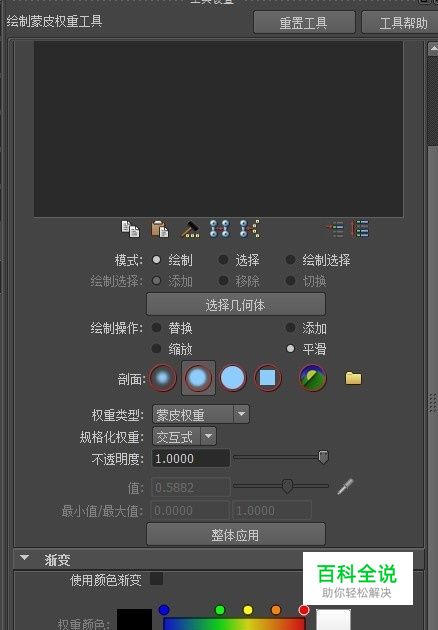Select the blue gradient ramp marker
438x630 pixels.
point(164,610)
